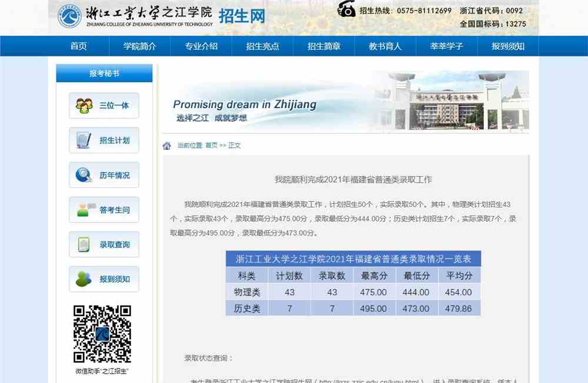Viewport: 588px width, 383px height.
Task: Open the 专业介绍 navigation item
Action: 201,46
